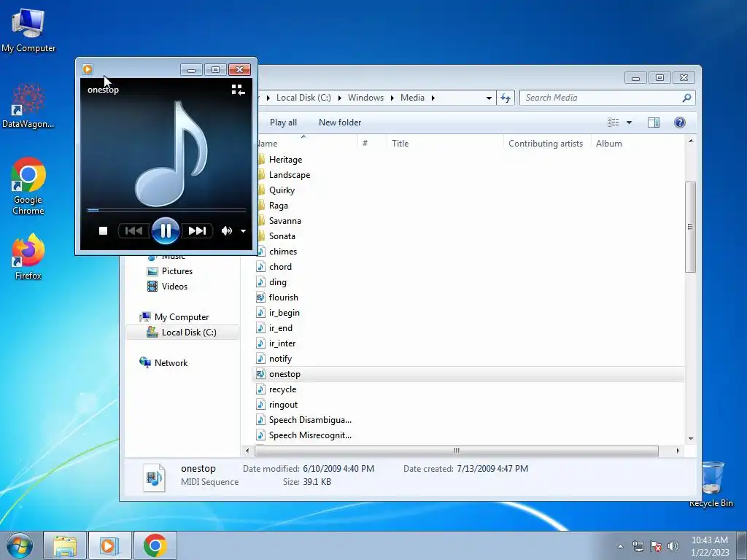The height and width of the screenshot is (560, 747).
Task: Select the Quirky folder
Action: coord(282,190)
